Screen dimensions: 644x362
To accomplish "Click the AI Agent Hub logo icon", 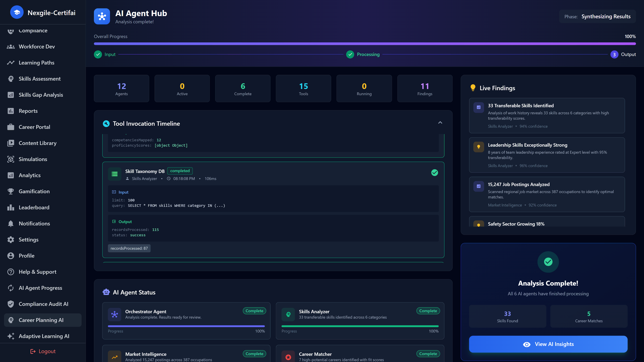I will pos(102,16).
